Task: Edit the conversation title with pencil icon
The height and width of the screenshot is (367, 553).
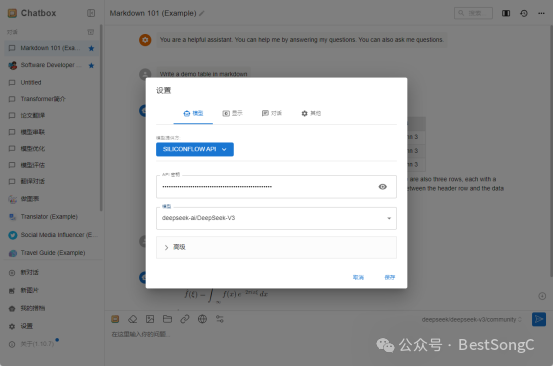Action: tap(202, 13)
